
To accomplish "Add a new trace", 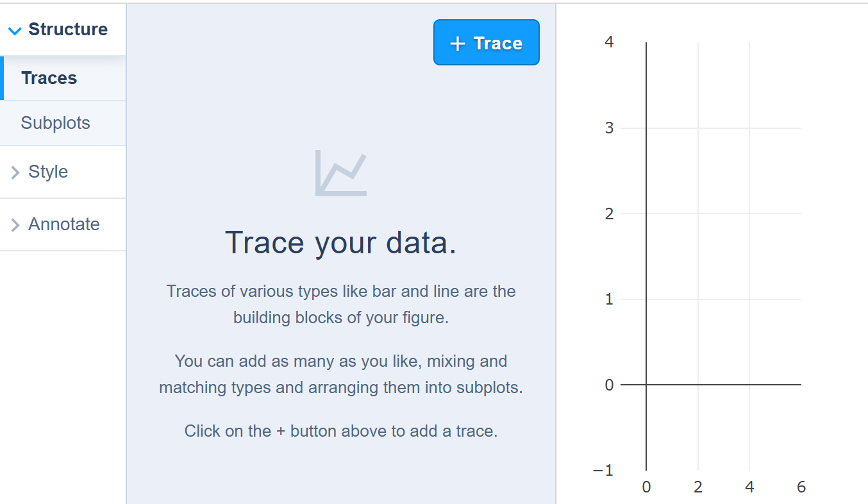I will point(486,42).
